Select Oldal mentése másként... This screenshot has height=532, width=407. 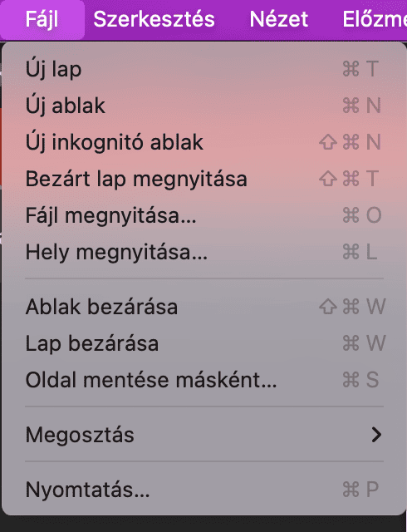204,380
